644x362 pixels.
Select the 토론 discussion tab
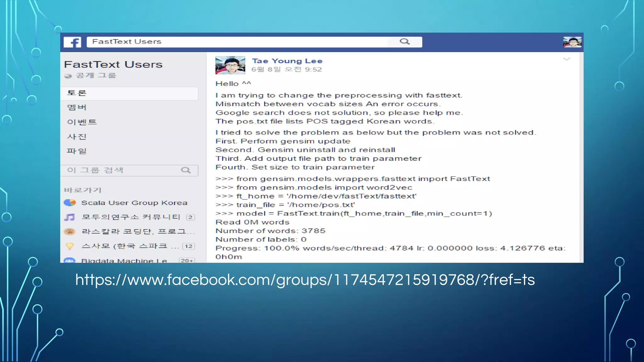(x=77, y=93)
